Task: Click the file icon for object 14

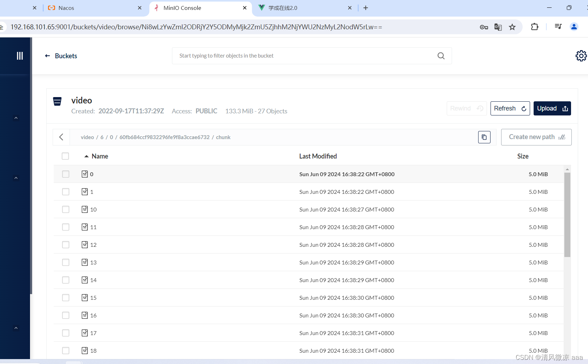Action: 85,280
